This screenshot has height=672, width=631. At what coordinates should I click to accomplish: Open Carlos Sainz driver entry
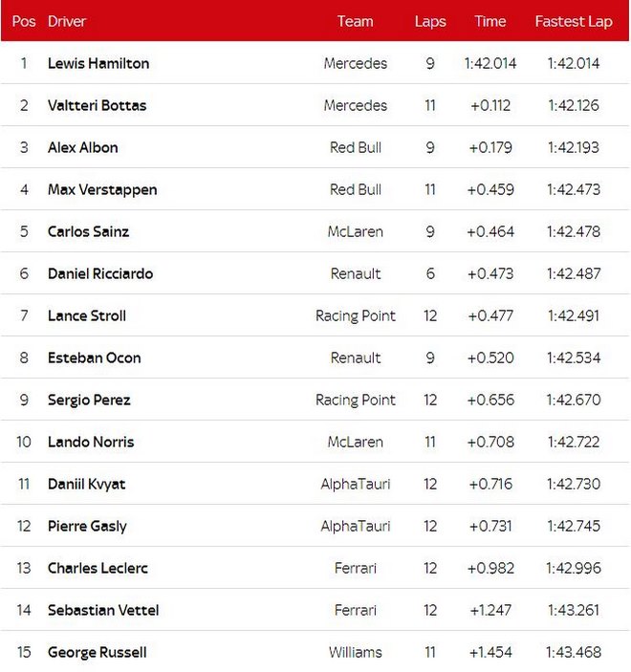click(89, 231)
